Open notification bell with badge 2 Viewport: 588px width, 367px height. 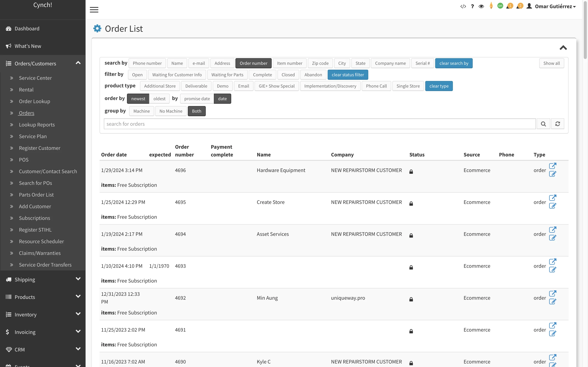pyautogui.click(x=520, y=6)
